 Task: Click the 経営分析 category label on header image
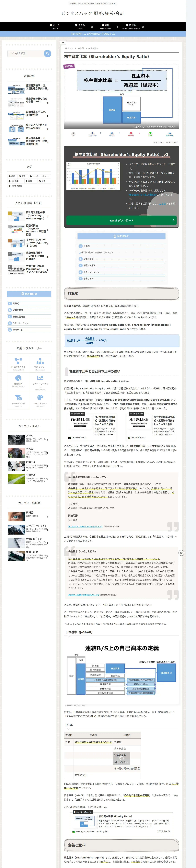[69, 66]
